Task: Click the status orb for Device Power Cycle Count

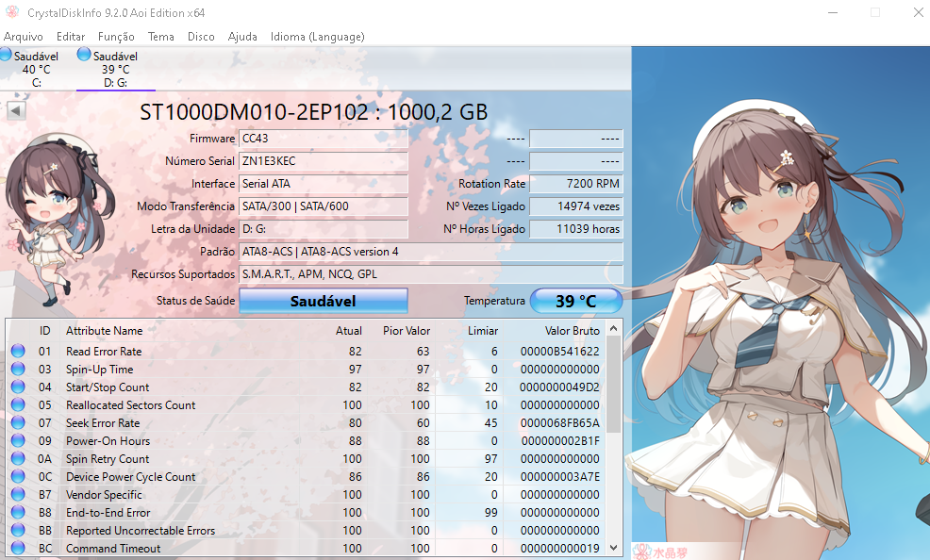Action: (x=18, y=476)
